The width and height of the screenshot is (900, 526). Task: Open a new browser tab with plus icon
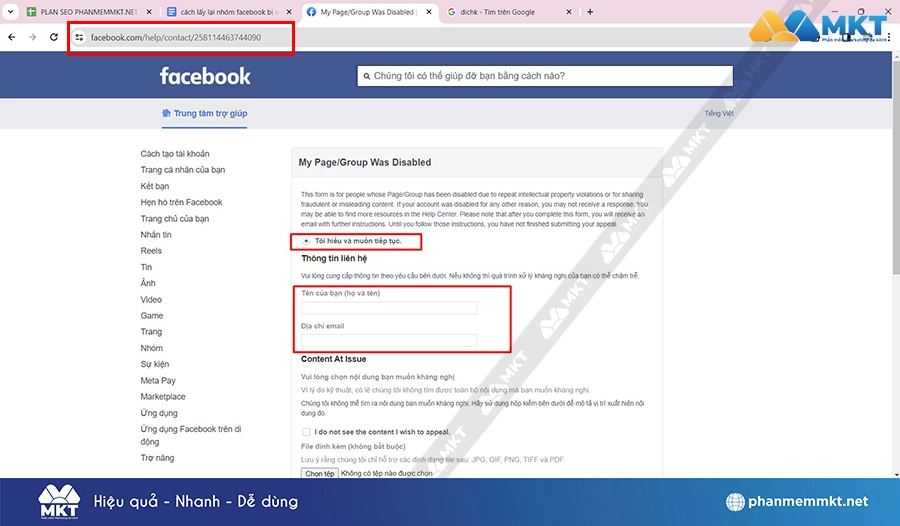coord(590,11)
